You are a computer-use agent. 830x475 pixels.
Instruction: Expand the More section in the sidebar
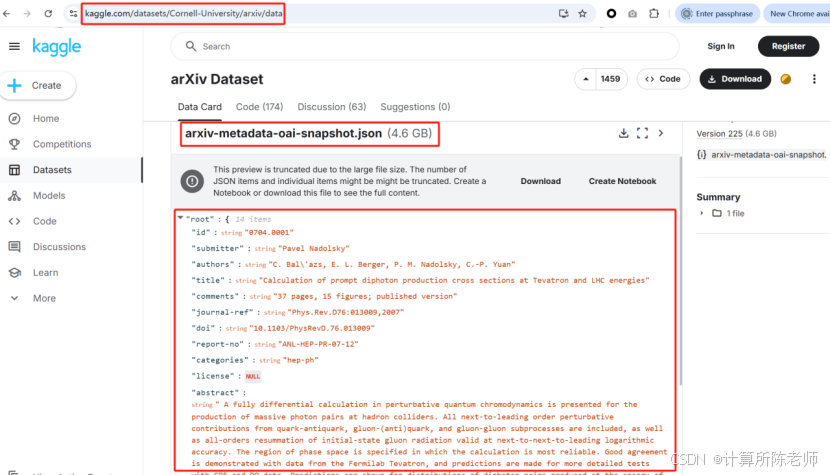pyautogui.click(x=44, y=298)
